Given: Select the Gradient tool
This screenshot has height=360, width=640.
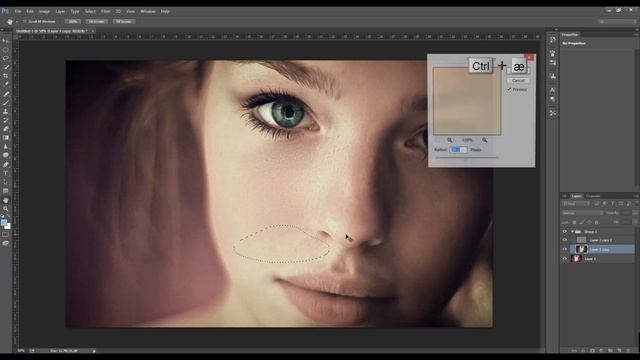Looking at the screenshot, I should pyautogui.click(x=6, y=138).
